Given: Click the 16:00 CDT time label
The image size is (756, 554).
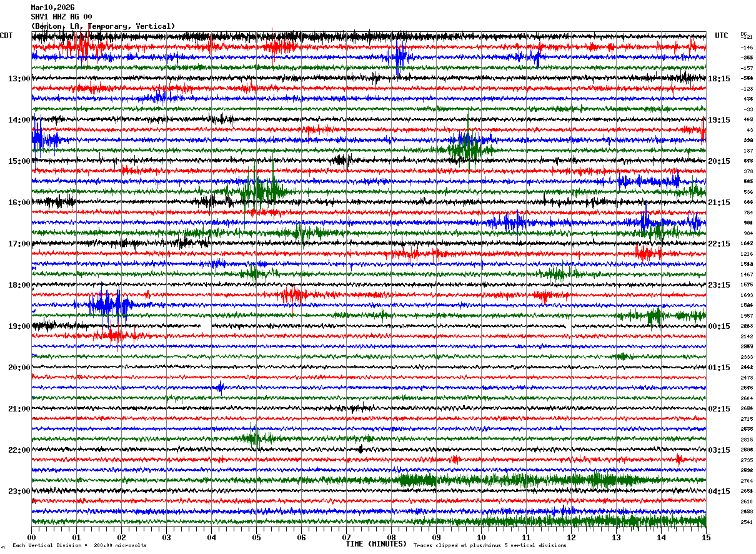Looking at the screenshot, I should coord(19,203).
